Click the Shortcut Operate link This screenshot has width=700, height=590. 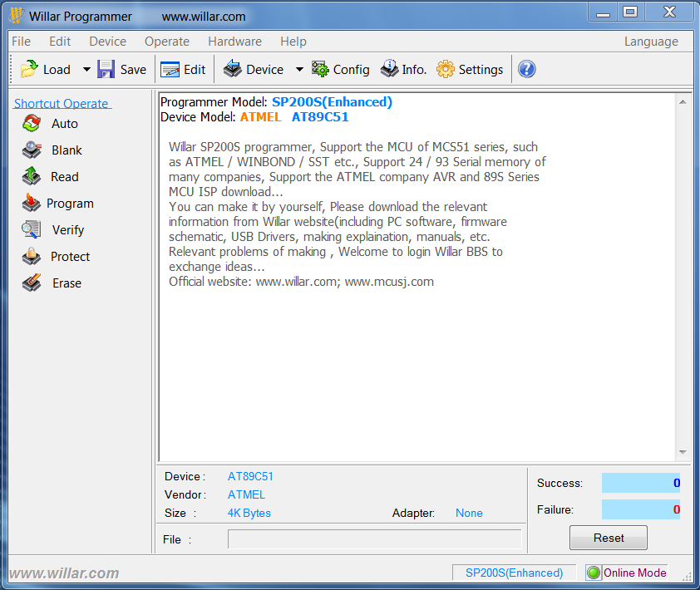click(x=62, y=104)
